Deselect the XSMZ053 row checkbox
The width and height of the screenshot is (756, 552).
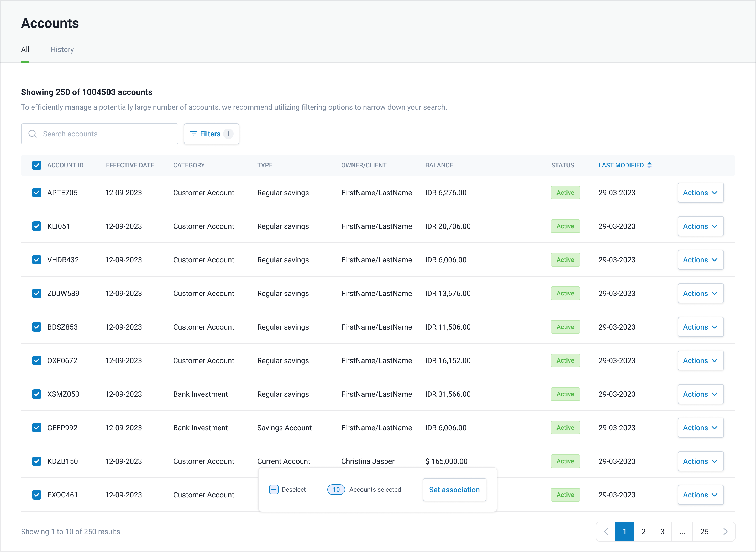pyautogui.click(x=37, y=394)
